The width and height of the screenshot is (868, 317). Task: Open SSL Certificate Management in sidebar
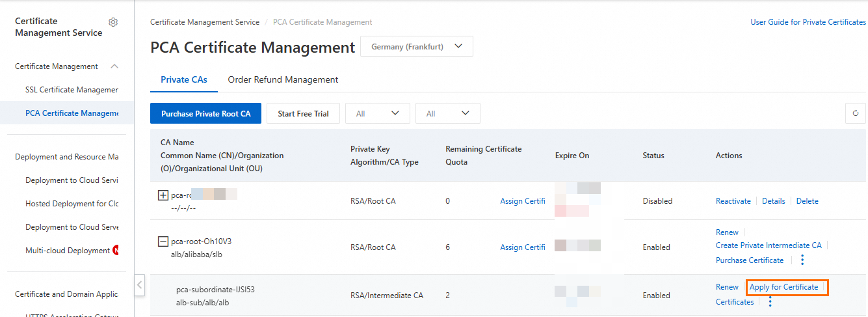coord(72,90)
